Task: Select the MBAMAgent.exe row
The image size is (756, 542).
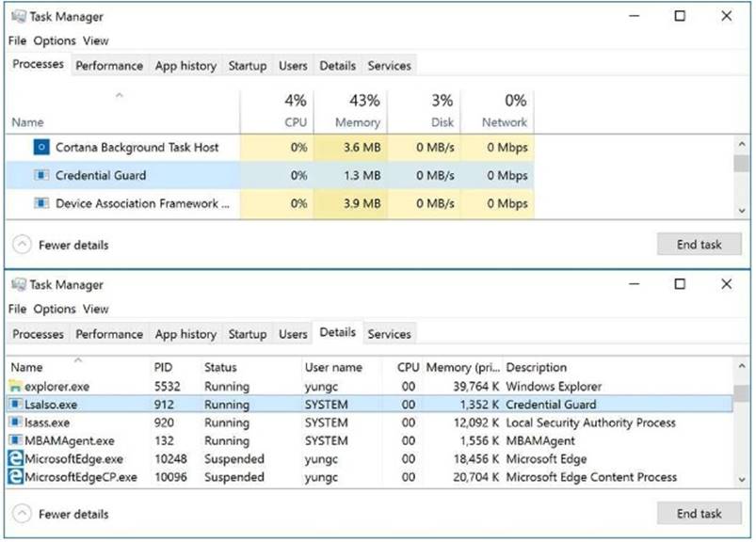Action: click(x=369, y=440)
